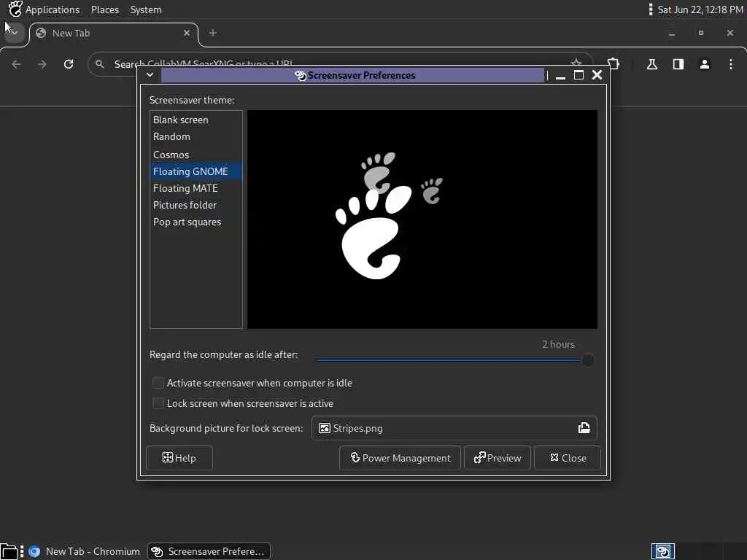Select the Pictures folder theme
747x560 pixels.
(196, 205)
